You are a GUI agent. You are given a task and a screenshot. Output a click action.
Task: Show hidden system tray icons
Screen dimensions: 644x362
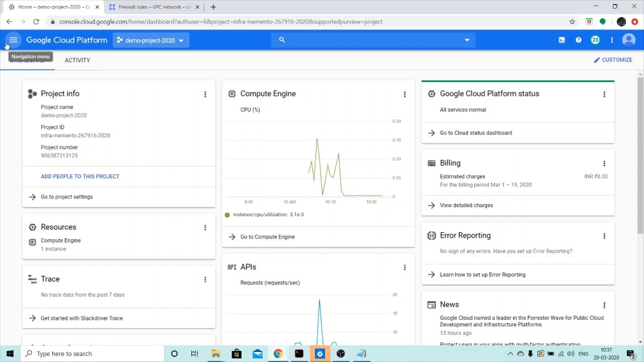pyautogui.click(x=510, y=353)
